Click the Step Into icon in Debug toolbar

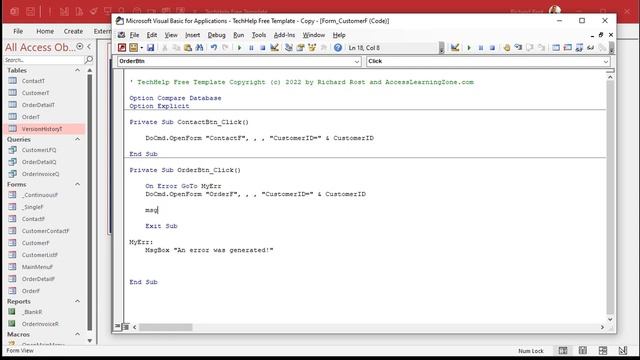click(518, 48)
